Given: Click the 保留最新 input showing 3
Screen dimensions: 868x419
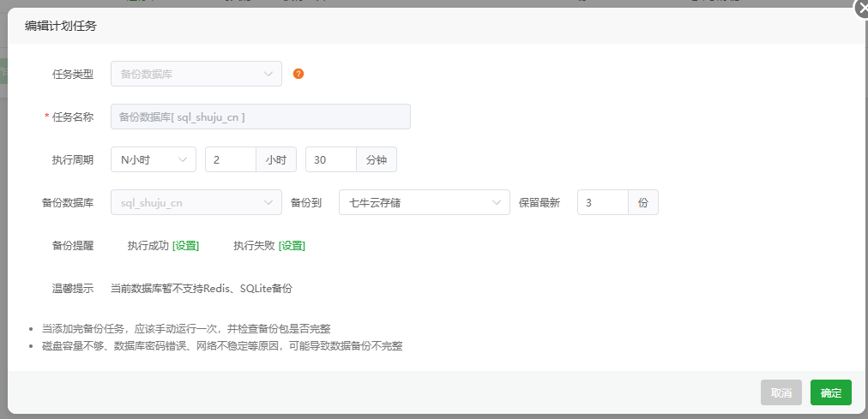Looking at the screenshot, I should point(603,203).
